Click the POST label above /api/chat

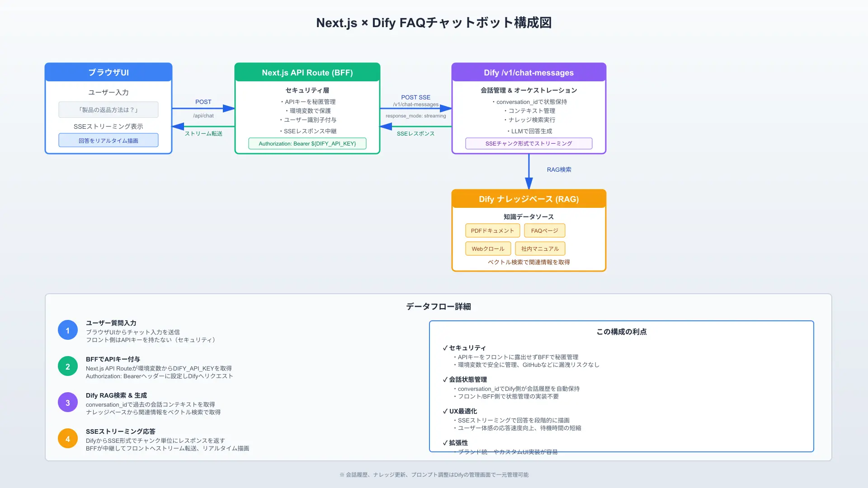pos(203,102)
